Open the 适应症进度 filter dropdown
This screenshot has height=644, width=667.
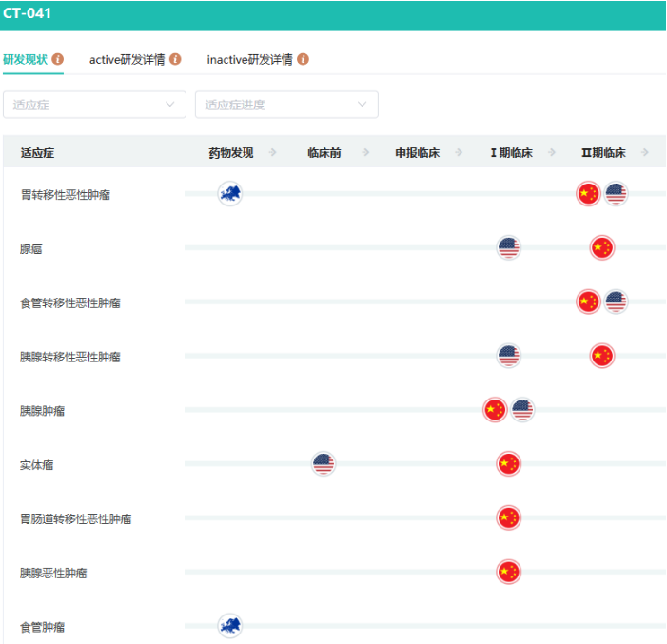286,105
